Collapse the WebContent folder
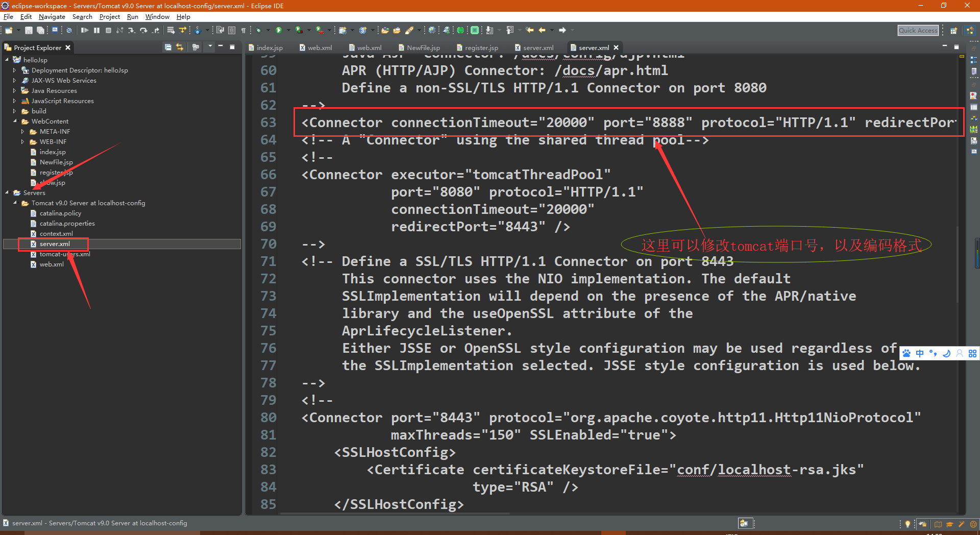 tap(15, 121)
